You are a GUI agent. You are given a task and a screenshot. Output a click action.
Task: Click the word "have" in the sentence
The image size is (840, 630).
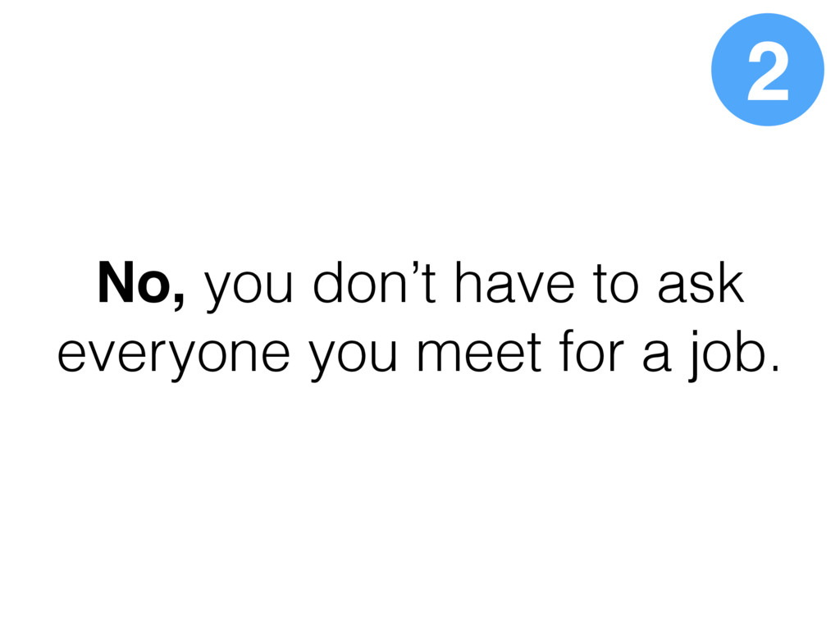coord(514,282)
